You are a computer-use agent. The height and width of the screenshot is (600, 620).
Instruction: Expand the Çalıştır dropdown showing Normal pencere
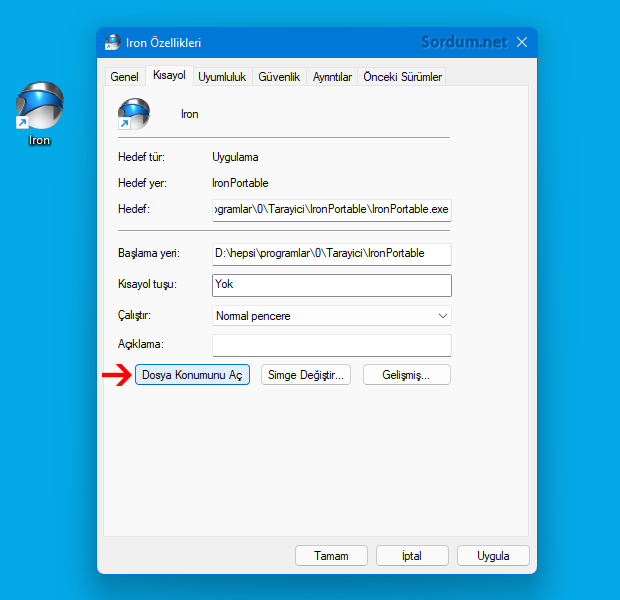tap(332, 316)
